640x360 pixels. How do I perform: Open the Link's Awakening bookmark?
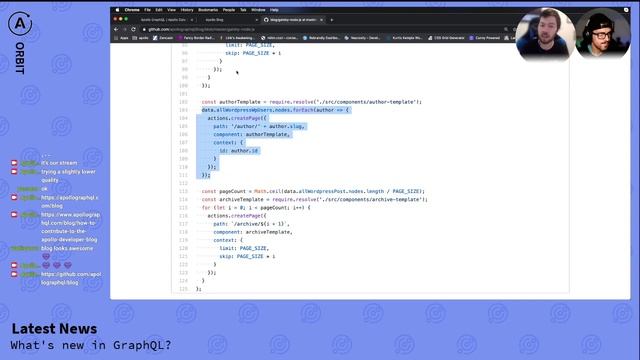tap(237, 38)
